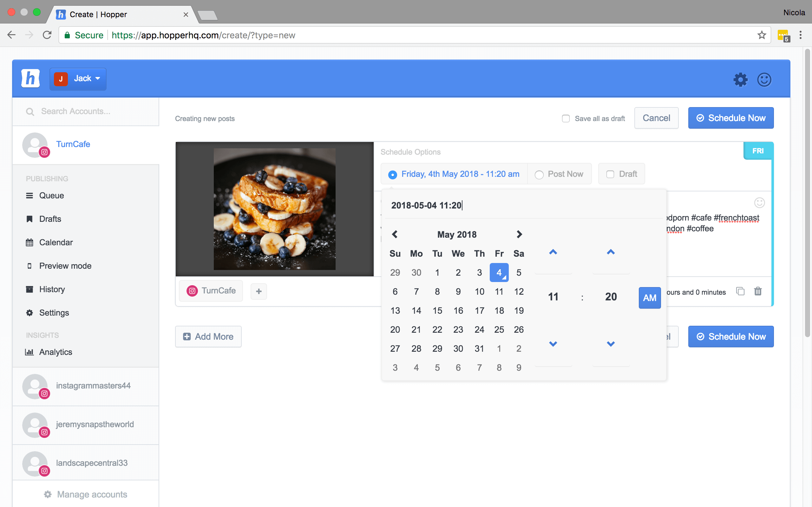Screen dimensions: 812x507
Task: Open Calendar in the sidebar
Action: click(x=56, y=242)
